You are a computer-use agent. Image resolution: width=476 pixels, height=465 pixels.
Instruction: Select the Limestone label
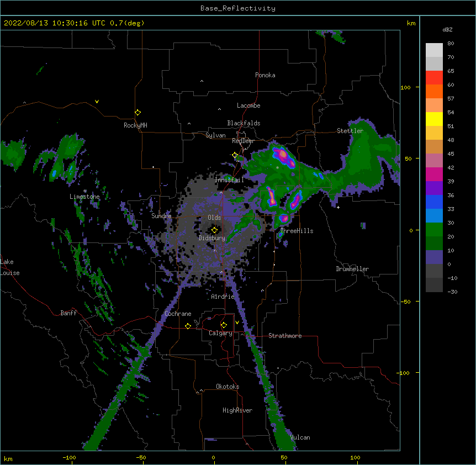point(84,197)
